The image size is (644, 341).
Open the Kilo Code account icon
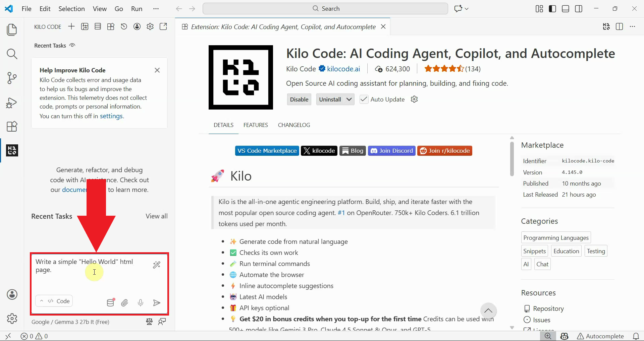(137, 26)
